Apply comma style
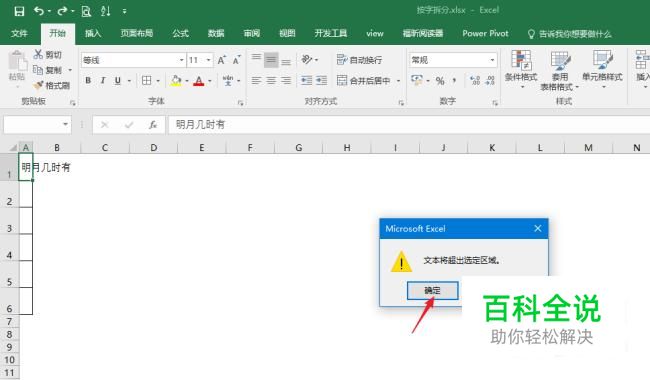 pyautogui.click(x=454, y=80)
